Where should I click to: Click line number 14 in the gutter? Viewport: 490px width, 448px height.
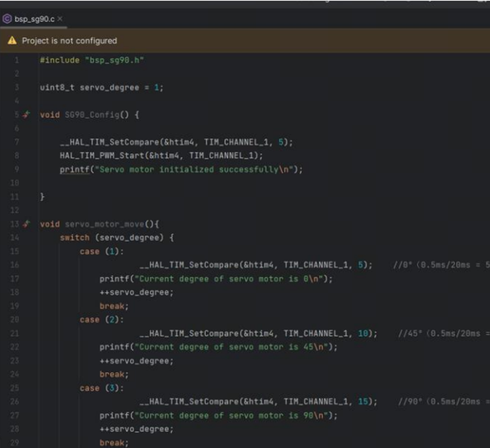15,237
